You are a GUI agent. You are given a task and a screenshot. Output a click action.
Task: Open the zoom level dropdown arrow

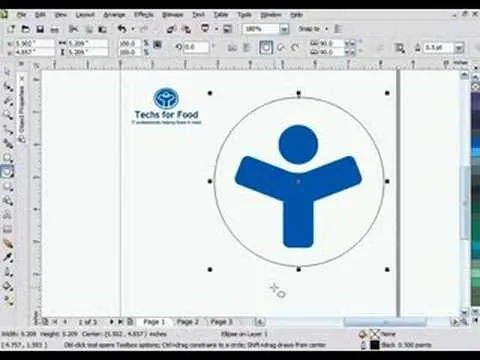point(284,29)
